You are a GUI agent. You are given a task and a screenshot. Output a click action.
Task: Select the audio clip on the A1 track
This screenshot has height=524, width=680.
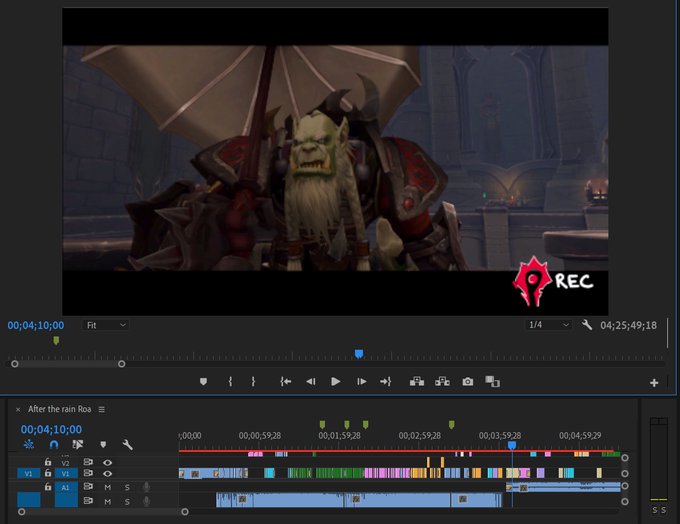[x=563, y=487]
